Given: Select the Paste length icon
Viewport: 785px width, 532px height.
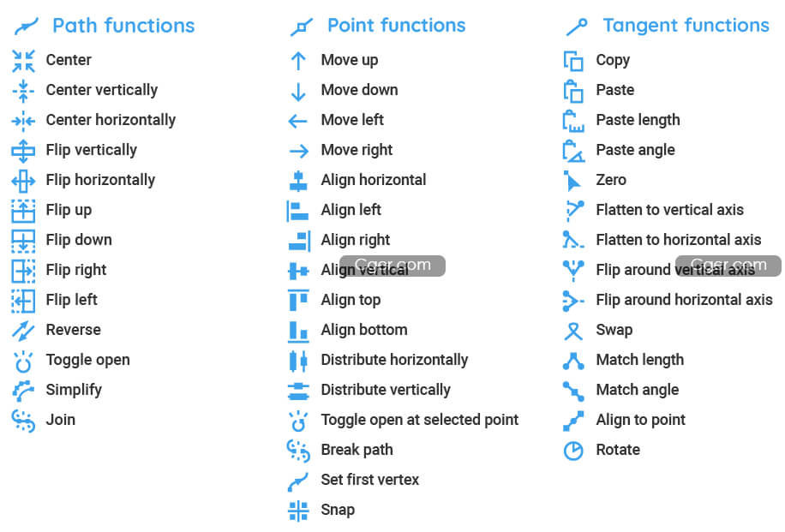Looking at the screenshot, I should (x=573, y=121).
